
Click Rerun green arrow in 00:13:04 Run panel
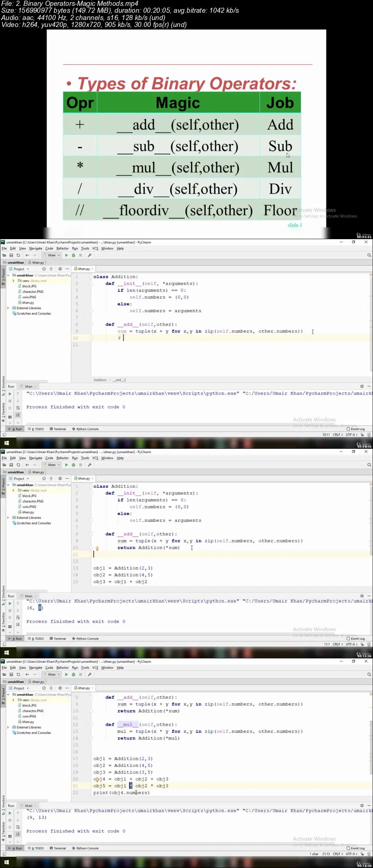[10, 604]
